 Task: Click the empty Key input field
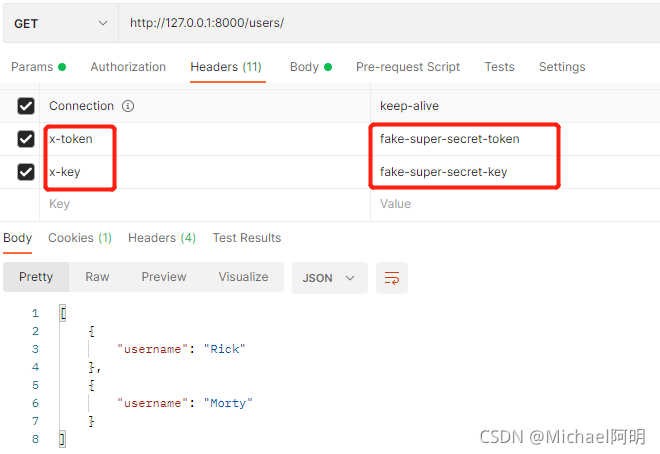205,204
